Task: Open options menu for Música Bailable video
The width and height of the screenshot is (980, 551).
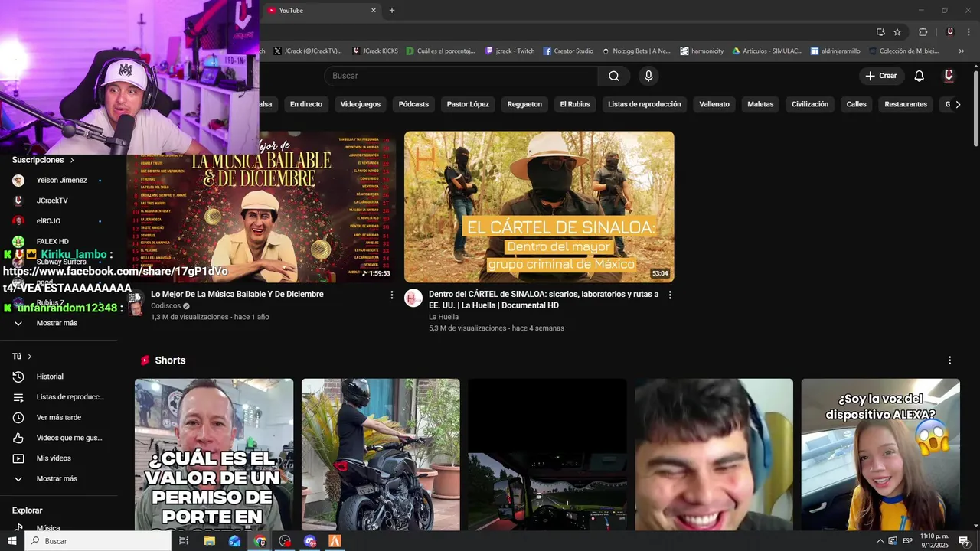Action: [x=392, y=295]
